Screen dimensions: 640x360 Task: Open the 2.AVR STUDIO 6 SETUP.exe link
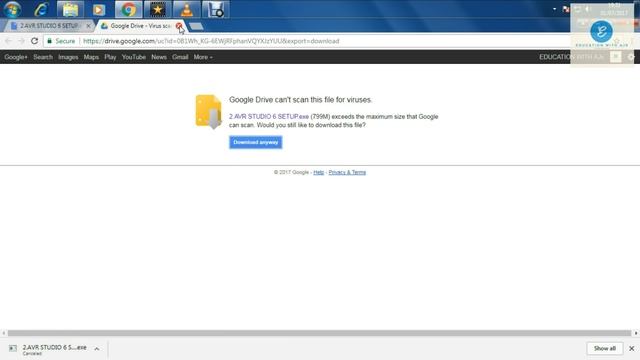pos(269,117)
